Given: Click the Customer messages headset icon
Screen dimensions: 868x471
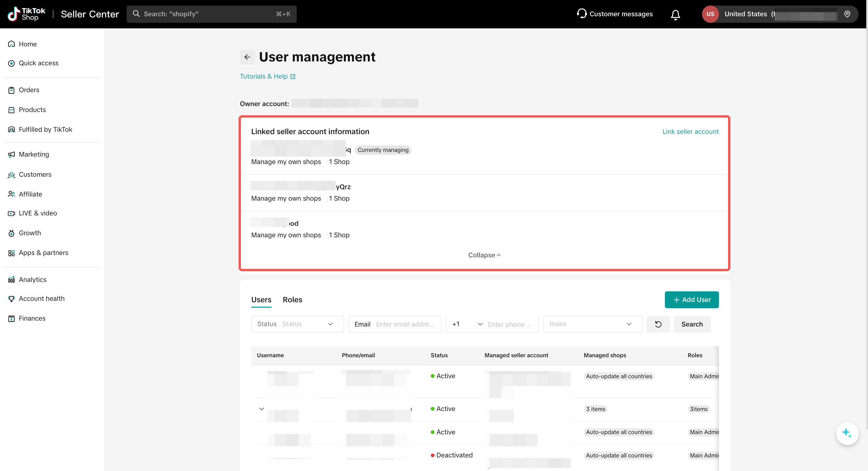Looking at the screenshot, I should [582, 14].
